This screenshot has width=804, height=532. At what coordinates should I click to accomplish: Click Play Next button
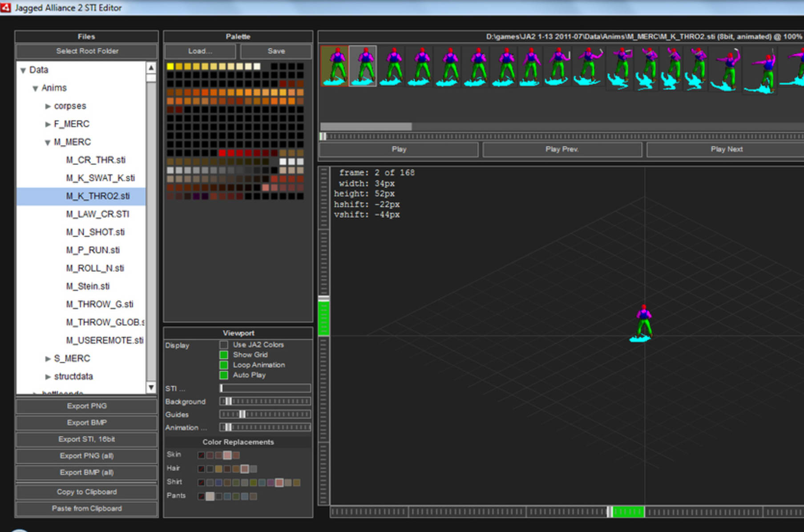coord(726,149)
